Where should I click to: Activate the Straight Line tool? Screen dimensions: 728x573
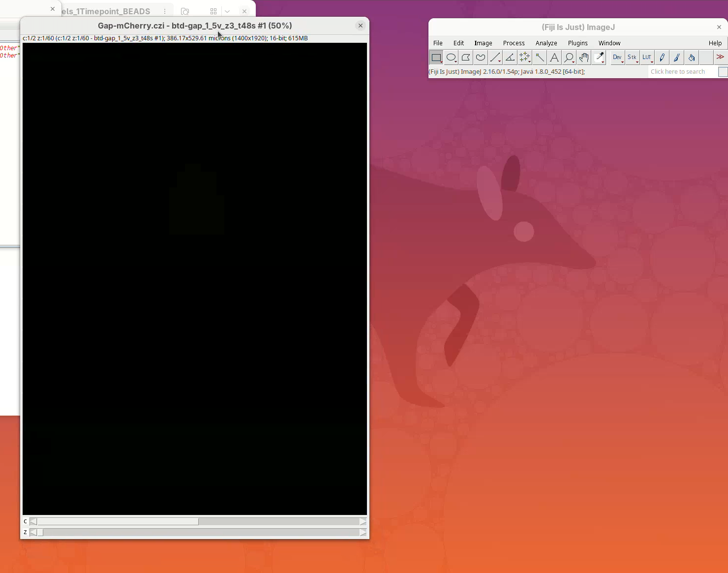495,58
